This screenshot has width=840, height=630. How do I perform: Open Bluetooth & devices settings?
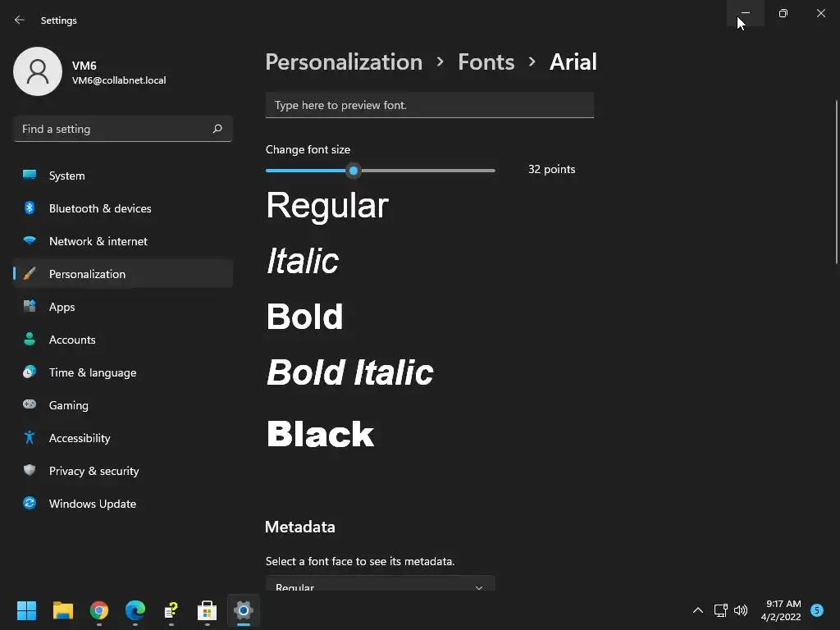99,208
